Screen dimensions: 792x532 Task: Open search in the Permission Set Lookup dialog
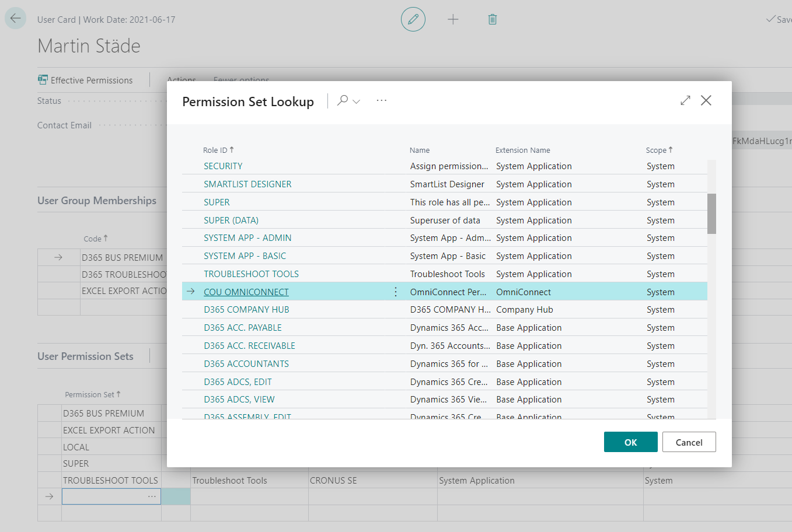coord(343,100)
